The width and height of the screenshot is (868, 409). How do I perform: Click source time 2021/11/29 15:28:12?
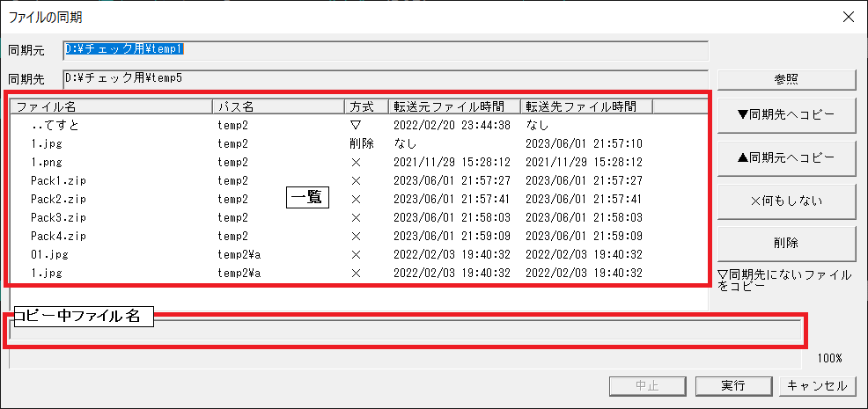click(452, 162)
